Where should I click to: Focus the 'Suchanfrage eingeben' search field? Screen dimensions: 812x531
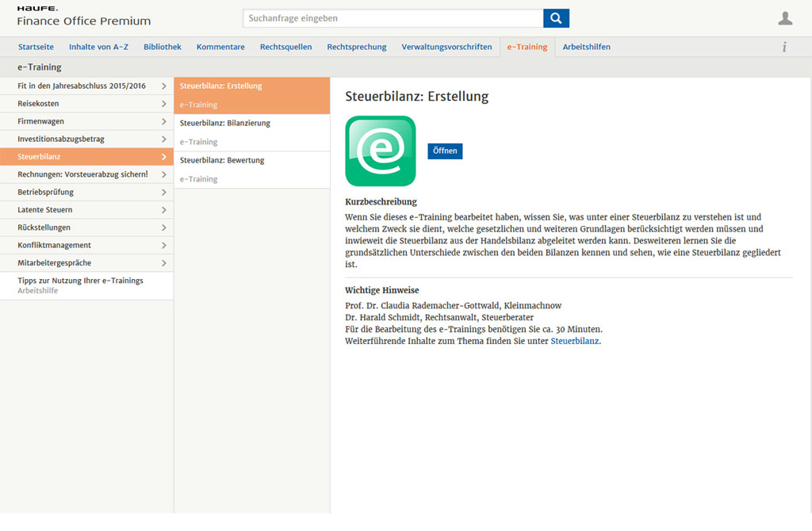tap(393, 18)
